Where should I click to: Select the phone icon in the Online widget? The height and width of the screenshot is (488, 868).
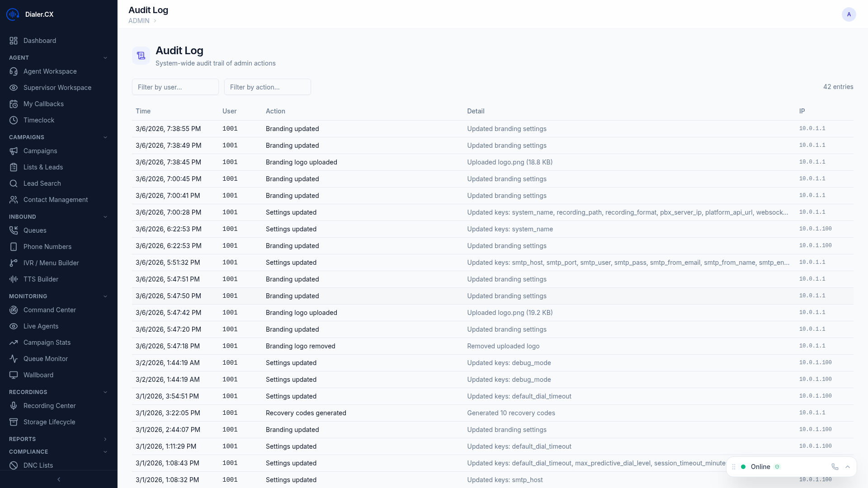coord(835,467)
